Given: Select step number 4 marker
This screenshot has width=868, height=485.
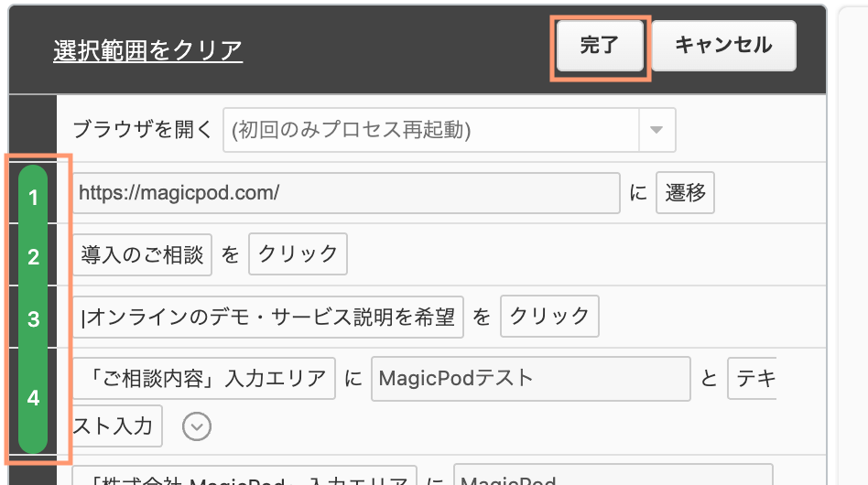Looking at the screenshot, I should [x=34, y=399].
